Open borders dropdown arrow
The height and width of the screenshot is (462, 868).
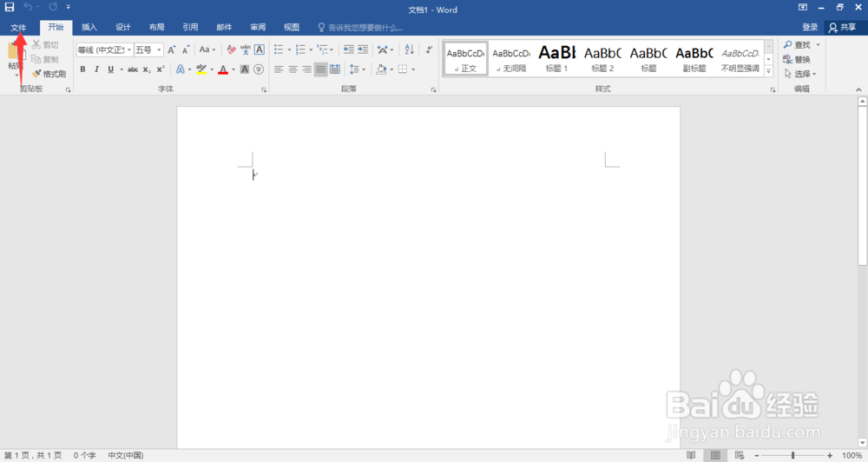(413, 69)
